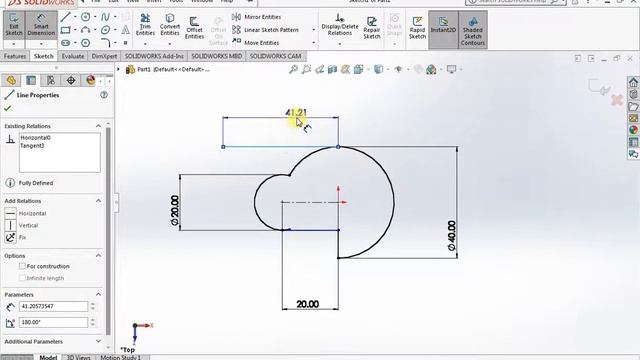The width and height of the screenshot is (640, 360).
Task: Add a Fix relation
Action: (x=16, y=237)
